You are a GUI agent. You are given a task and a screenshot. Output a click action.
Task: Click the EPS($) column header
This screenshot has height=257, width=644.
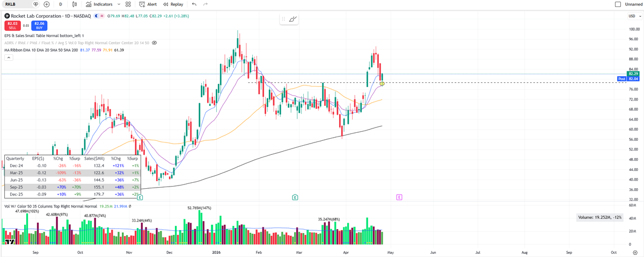point(38,159)
